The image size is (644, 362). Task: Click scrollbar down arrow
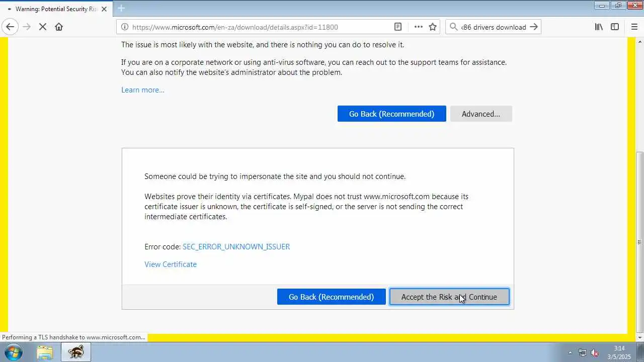click(639, 338)
